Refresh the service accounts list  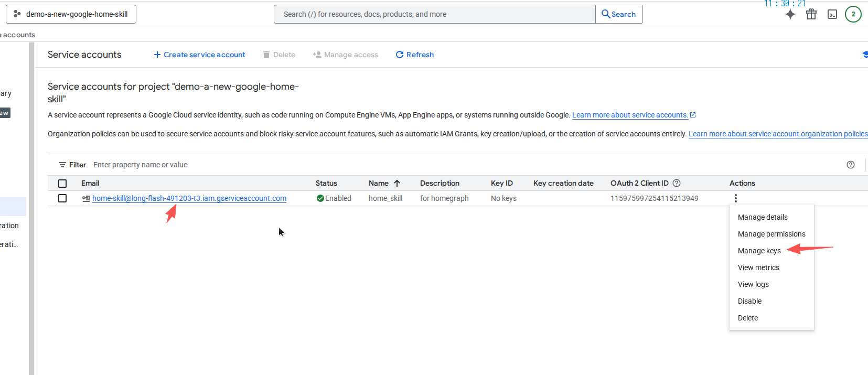415,55
